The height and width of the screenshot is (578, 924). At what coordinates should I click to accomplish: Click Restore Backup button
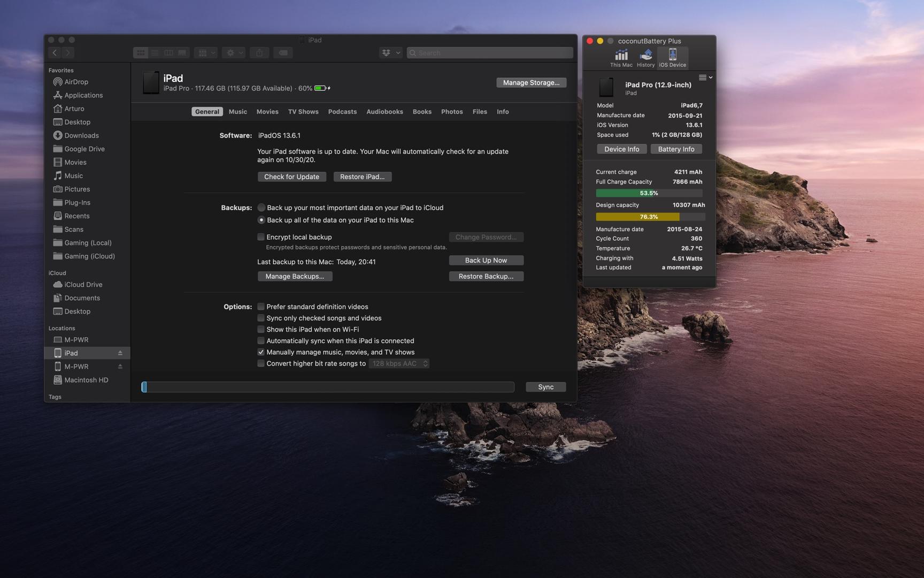[x=486, y=277]
